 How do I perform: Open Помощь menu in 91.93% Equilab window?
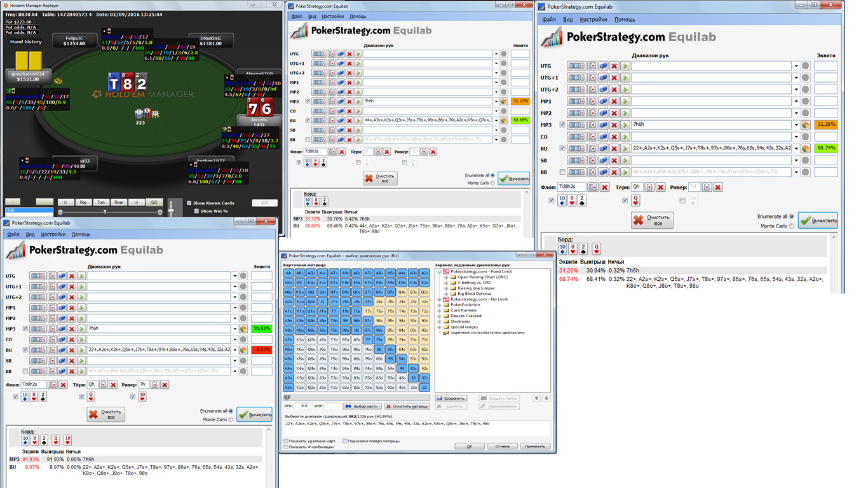point(81,234)
